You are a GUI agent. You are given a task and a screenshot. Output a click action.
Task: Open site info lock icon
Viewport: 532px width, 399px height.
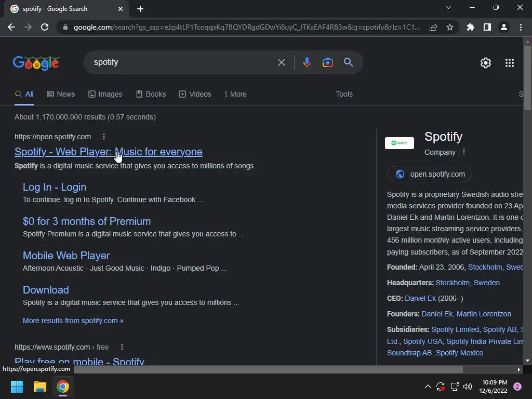[x=65, y=27]
